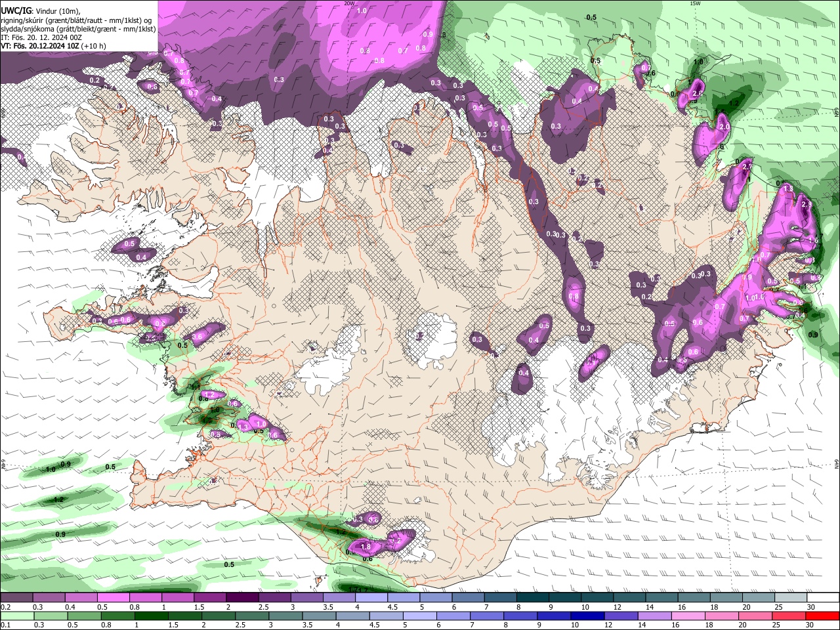Click the 'Vindur (10m),' header text
Image resolution: width=840 pixels, height=630 pixels.
[x=57, y=11]
